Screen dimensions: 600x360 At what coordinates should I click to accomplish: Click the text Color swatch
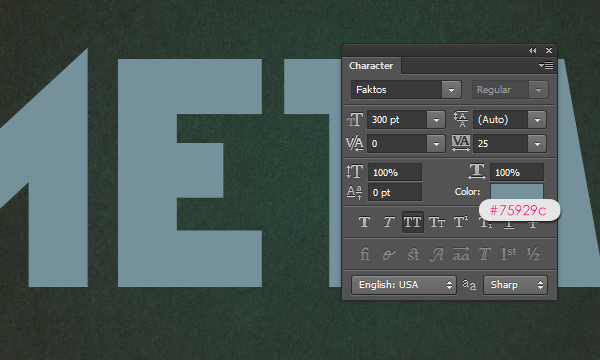pos(517,191)
